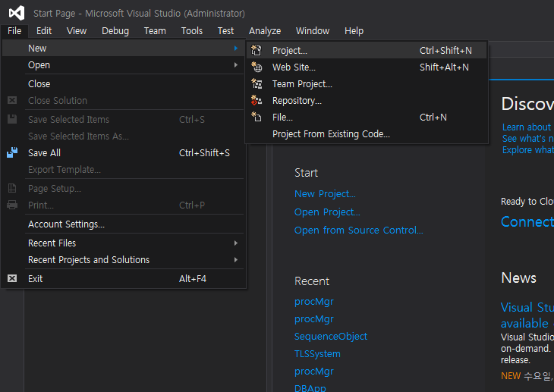Choose Repository... menu entry

pos(367,100)
